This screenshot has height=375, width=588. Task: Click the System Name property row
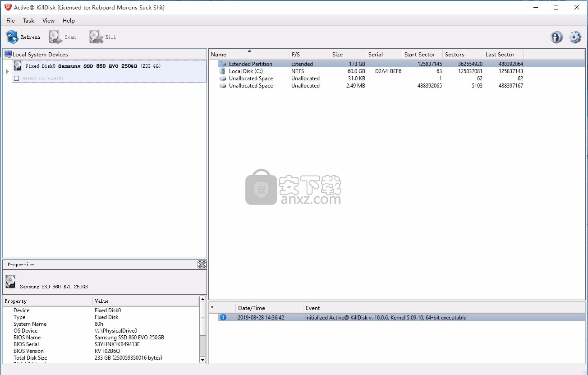point(101,324)
